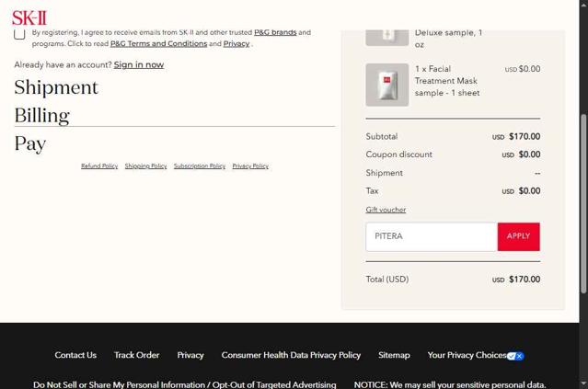588x389 pixels.
Task: Open Your Privacy Choices footer link
Action: (x=467, y=355)
